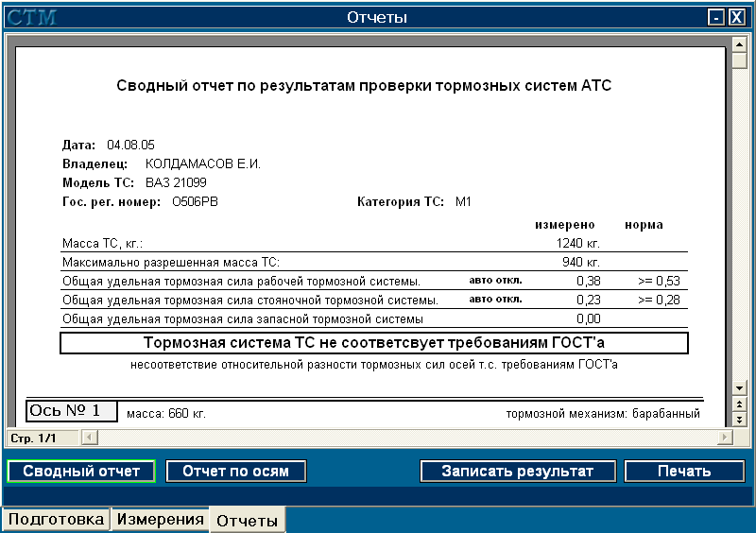Click the норма column header
Viewport: 756px width, 533px height.
(644, 225)
